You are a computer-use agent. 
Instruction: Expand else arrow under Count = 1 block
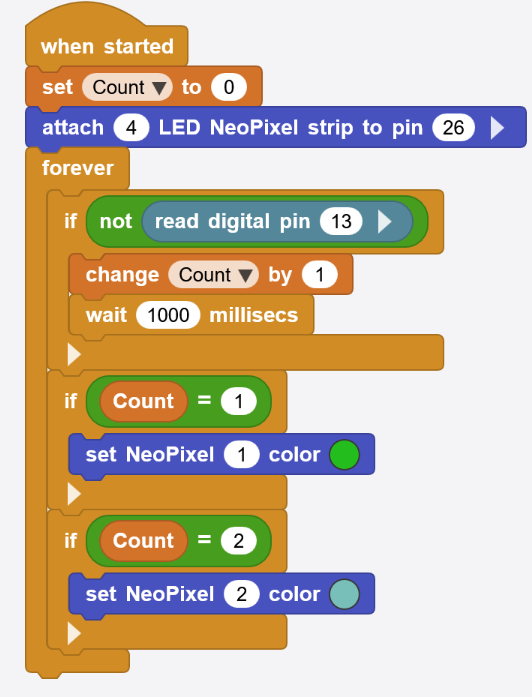click(x=74, y=494)
